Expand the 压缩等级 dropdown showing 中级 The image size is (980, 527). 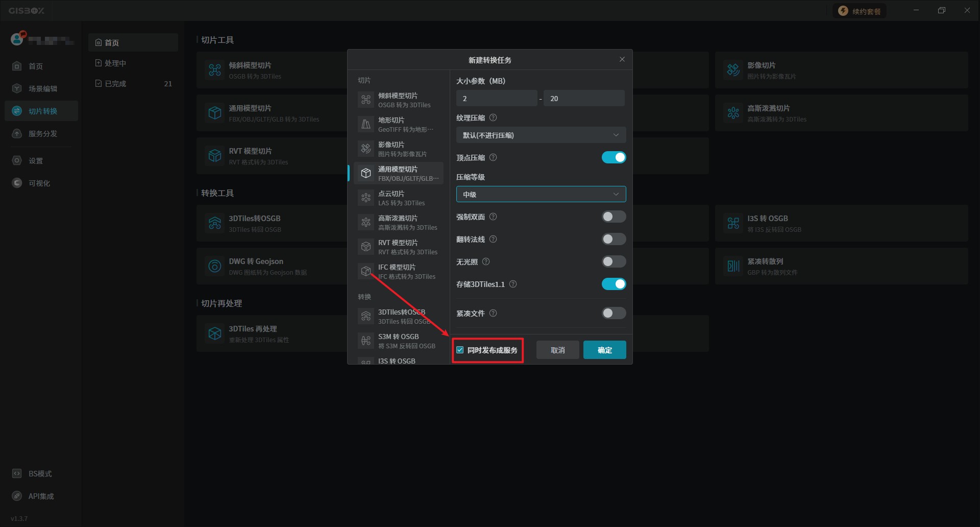(541, 195)
